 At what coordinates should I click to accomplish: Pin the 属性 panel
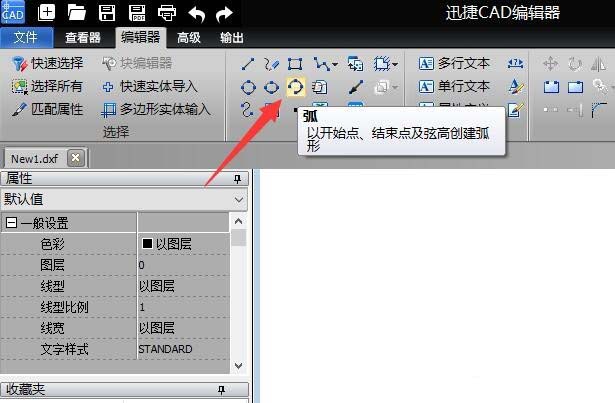point(237,179)
